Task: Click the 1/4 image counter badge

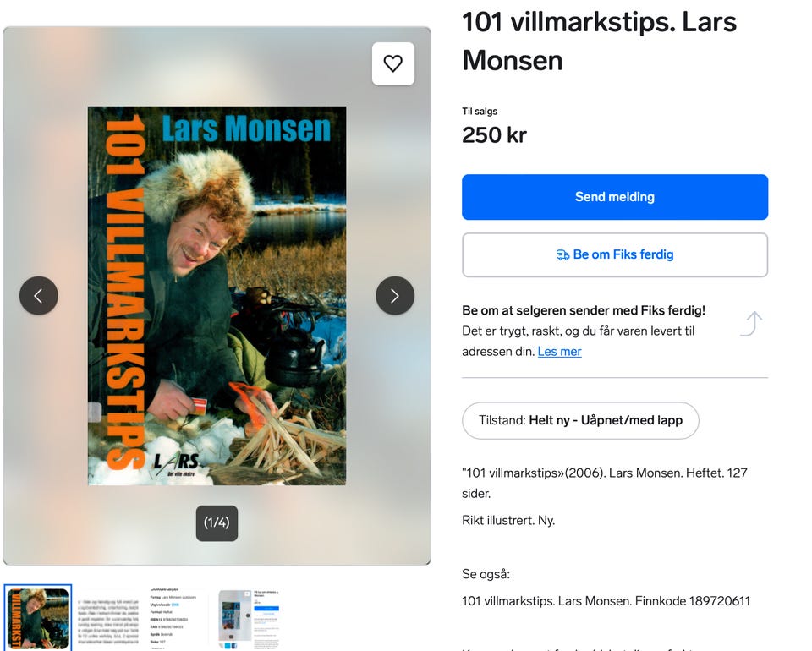Action: click(217, 523)
